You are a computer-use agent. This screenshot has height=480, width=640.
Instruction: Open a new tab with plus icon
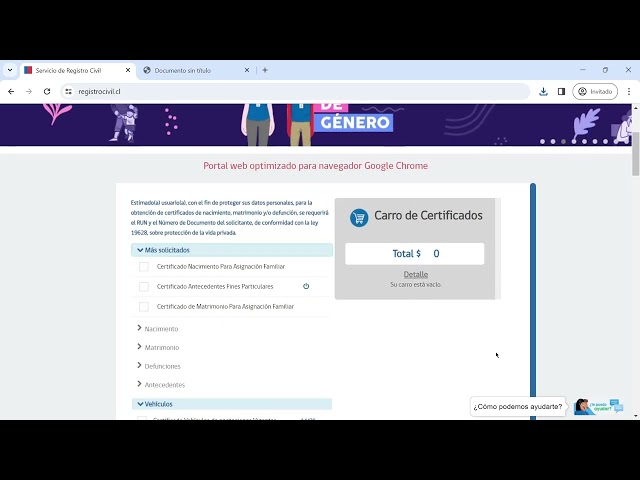click(x=265, y=70)
